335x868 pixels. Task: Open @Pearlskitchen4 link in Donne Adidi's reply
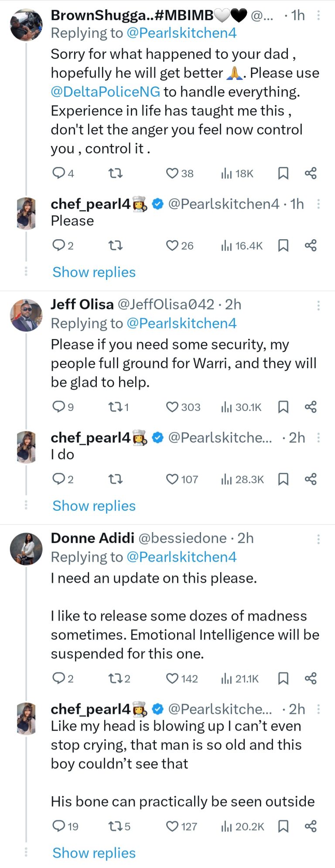coord(181,557)
